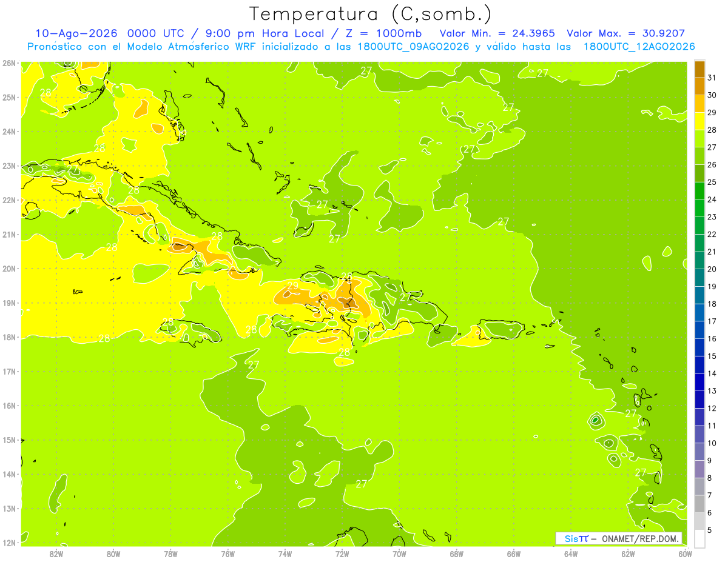Select the green swatch between colorbar 26 and 27
The image size is (728, 562).
pyautogui.click(x=699, y=156)
